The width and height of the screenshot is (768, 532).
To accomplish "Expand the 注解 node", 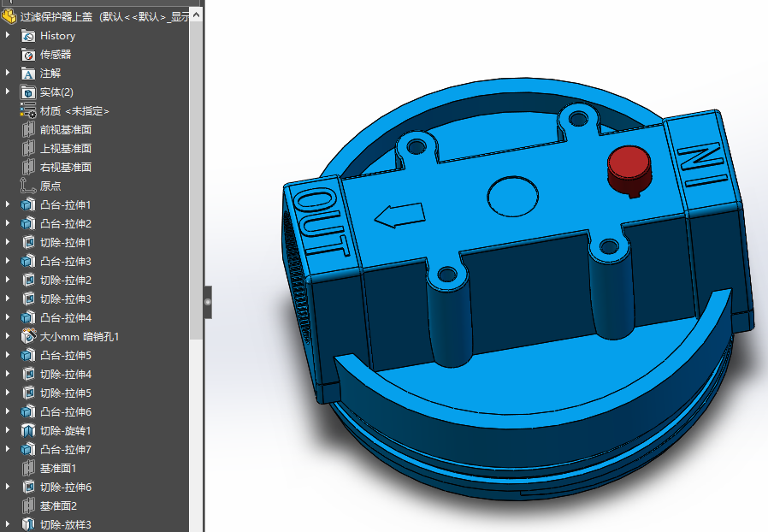I will coord(8,73).
